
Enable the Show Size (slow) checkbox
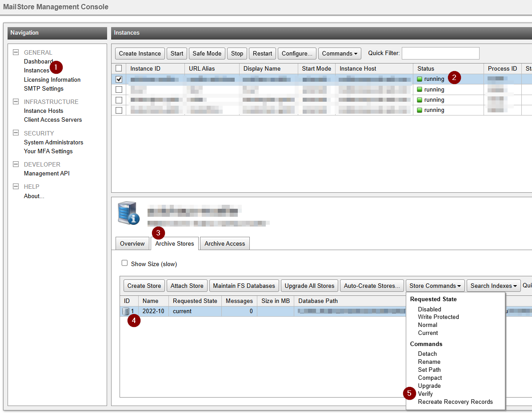click(125, 263)
